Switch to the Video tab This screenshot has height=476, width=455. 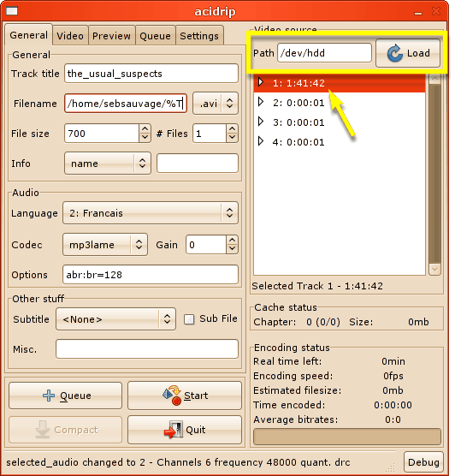pyautogui.click(x=70, y=36)
